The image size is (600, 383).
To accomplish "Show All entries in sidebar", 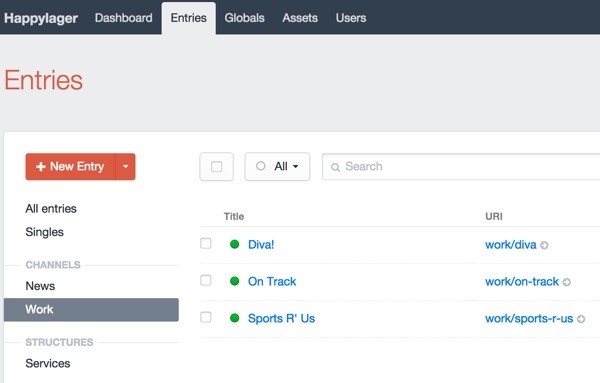I will point(51,209).
